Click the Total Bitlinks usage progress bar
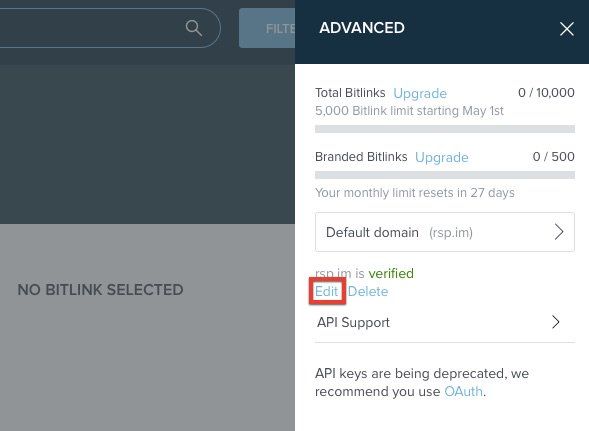Image resolution: width=589 pixels, height=431 pixels. coord(445,129)
